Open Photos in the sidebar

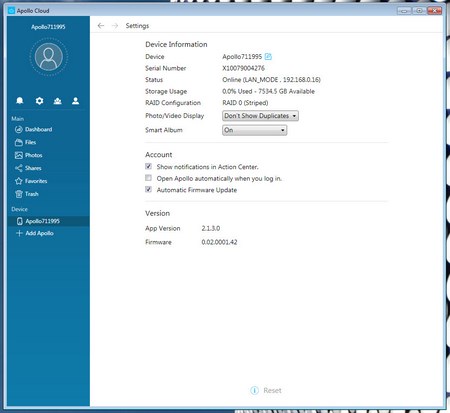pos(29,155)
